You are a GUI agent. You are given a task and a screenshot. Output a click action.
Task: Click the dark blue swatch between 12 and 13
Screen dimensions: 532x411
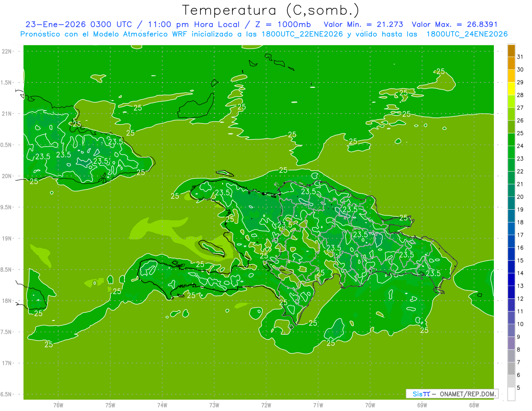click(511, 292)
